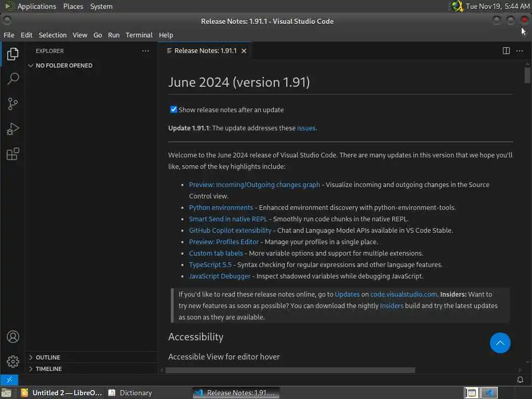Open the JavaScript Debugger link

pyautogui.click(x=220, y=276)
